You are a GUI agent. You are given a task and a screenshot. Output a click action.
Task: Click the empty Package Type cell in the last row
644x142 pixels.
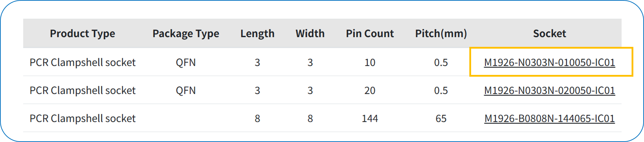[186, 119]
